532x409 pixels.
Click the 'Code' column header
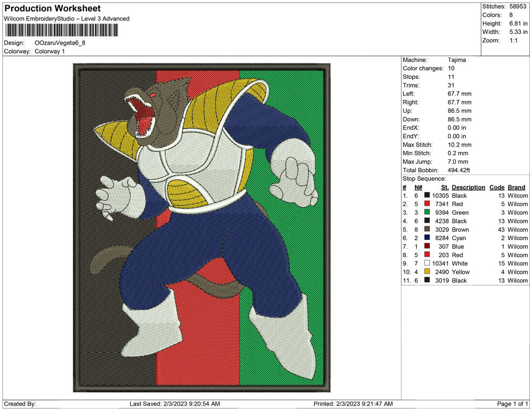tap(497, 187)
